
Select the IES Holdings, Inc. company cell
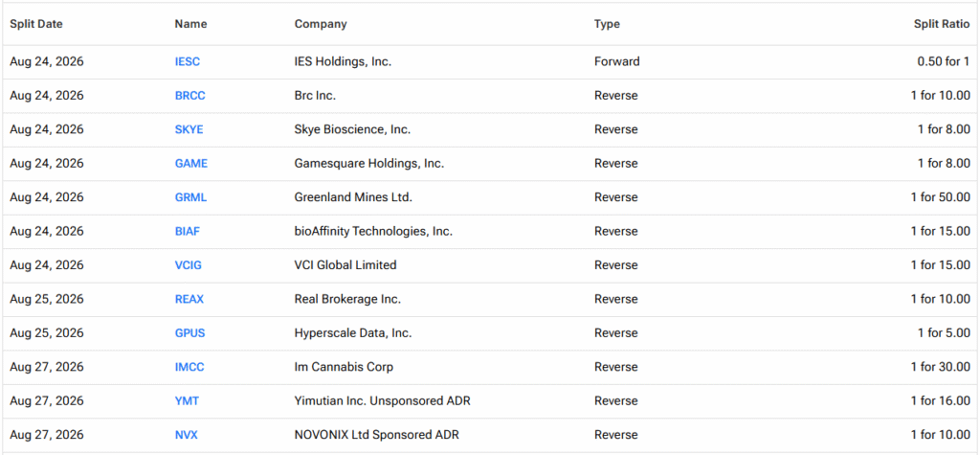(x=344, y=62)
